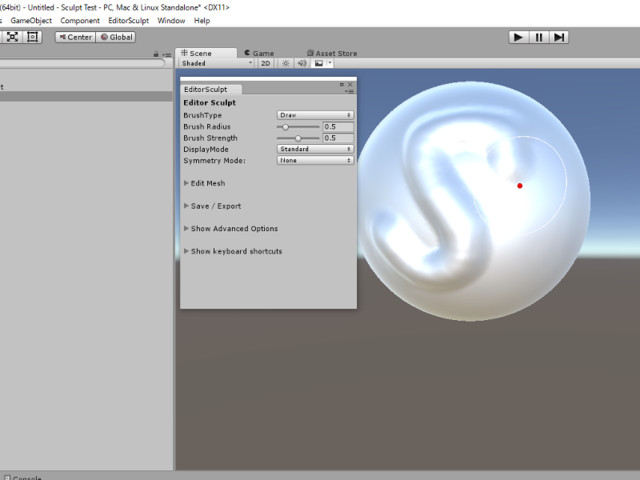This screenshot has height=480, width=640.
Task: Toggle pivot mode Center button
Action: (76, 37)
